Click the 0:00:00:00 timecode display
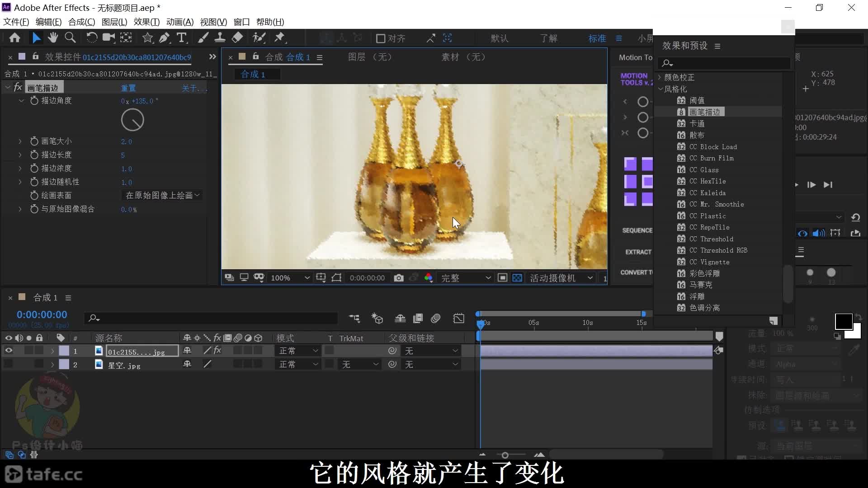868x488 pixels. pos(42,314)
